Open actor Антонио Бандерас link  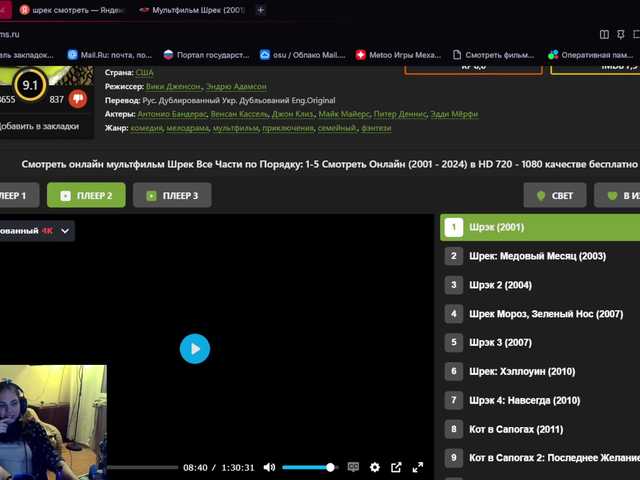click(172, 114)
